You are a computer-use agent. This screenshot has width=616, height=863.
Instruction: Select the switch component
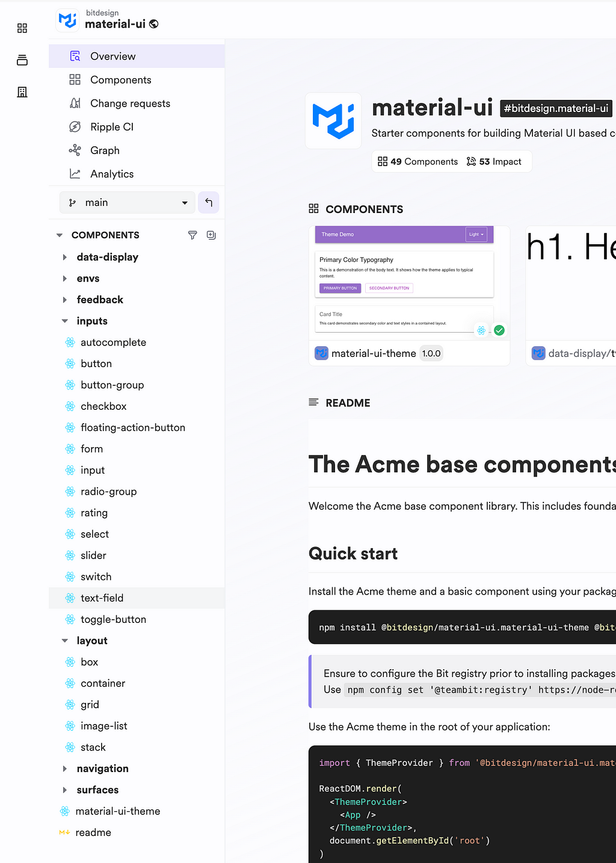pyautogui.click(x=137, y=577)
